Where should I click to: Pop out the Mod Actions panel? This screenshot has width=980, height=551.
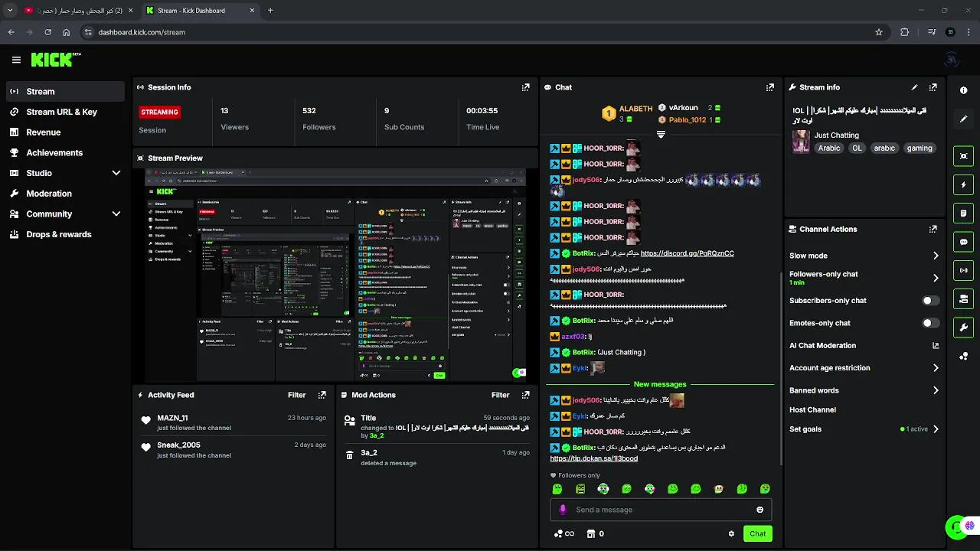[525, 395]
